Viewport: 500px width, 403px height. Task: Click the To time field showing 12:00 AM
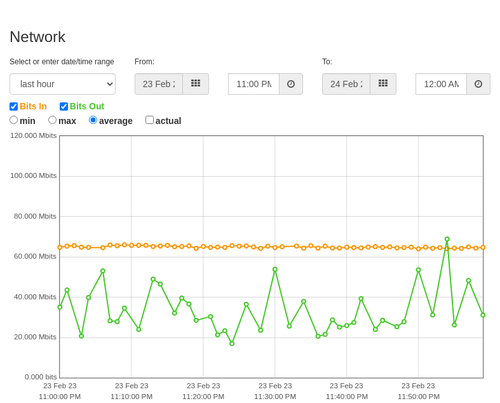point(441,84)
